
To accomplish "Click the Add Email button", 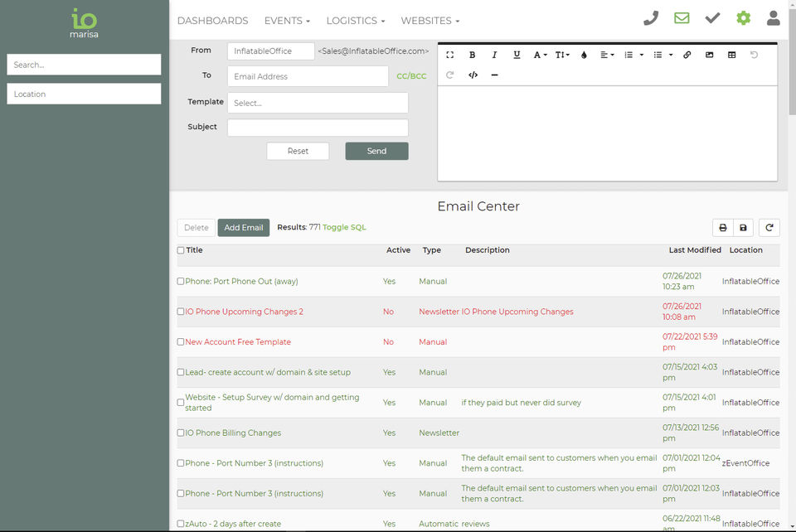I will (x=244, y=228).
